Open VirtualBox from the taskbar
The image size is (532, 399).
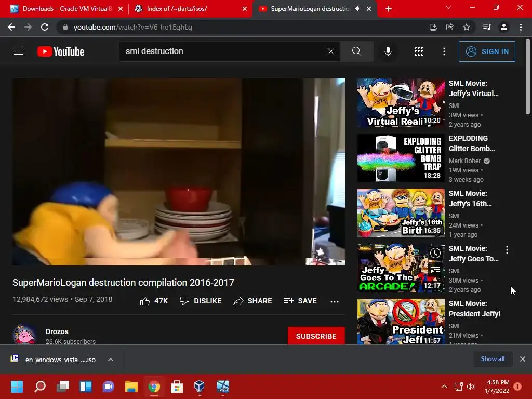point(199,387)
